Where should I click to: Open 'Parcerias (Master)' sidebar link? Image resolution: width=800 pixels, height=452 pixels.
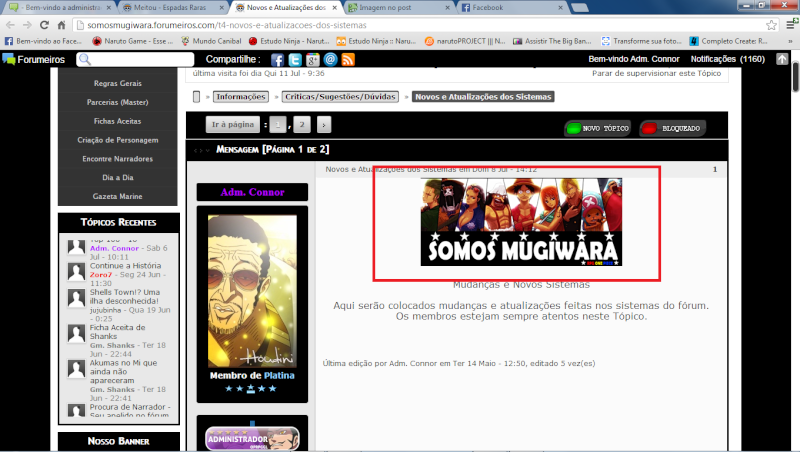117,102
